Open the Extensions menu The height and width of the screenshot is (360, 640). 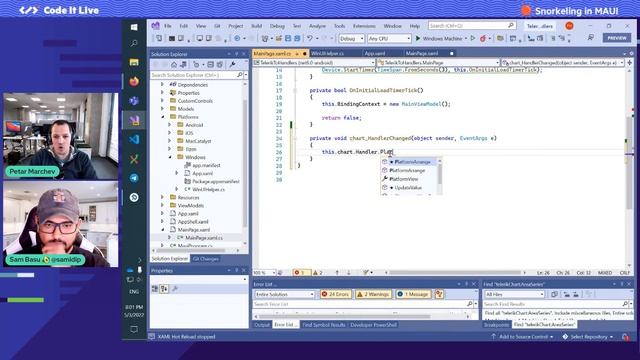coord(364,26)
